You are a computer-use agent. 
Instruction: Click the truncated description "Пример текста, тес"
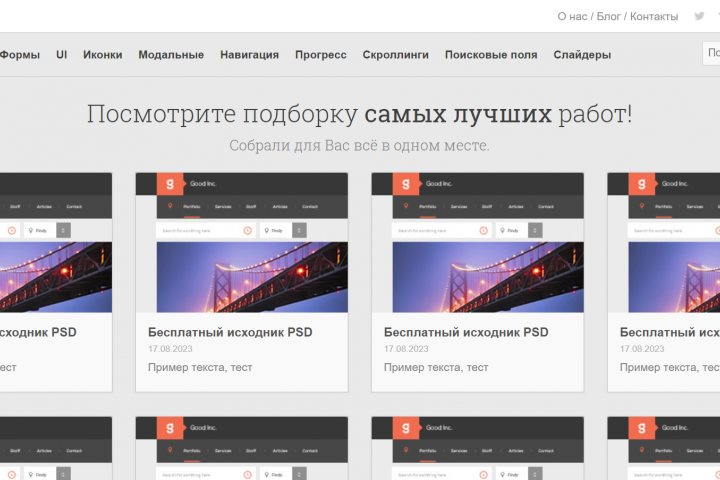click(x=669, y=367)
